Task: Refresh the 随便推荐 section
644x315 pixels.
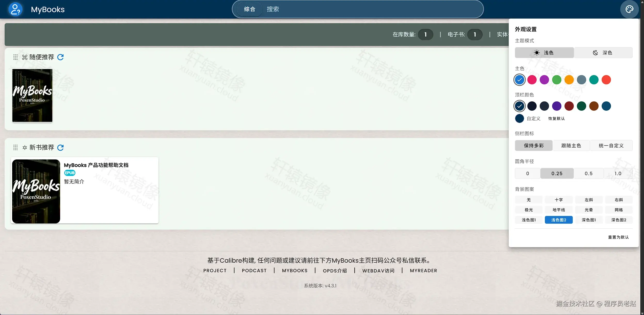Action: pyautogui.click(x=60, y=57)
